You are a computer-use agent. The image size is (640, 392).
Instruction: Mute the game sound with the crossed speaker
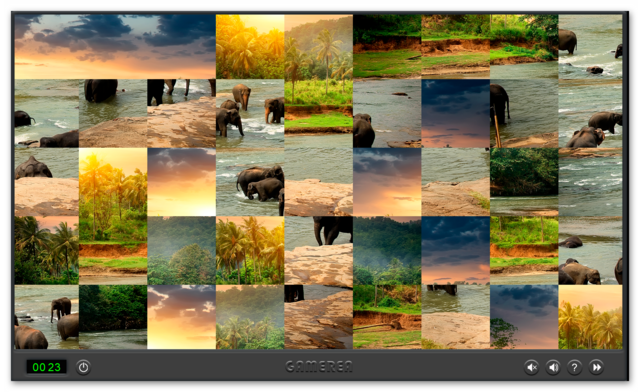(x=531, y=368)
